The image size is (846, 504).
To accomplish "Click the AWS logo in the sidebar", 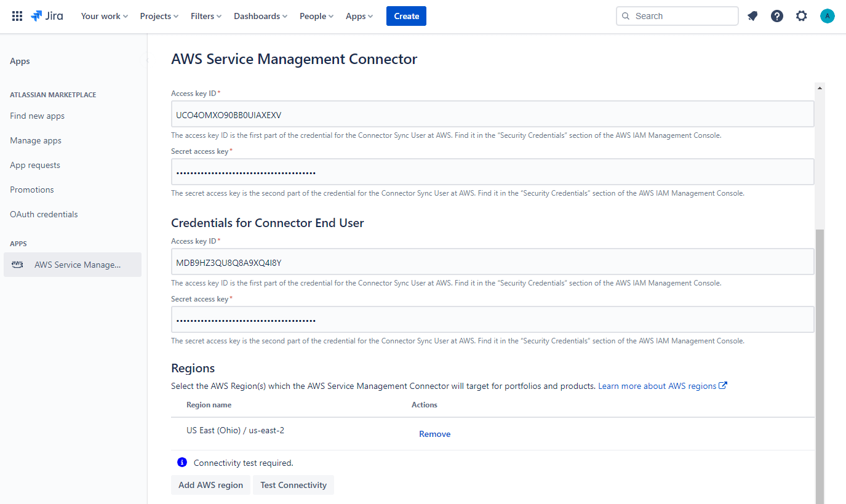I will pyautogui.click(x=17, y=264).
